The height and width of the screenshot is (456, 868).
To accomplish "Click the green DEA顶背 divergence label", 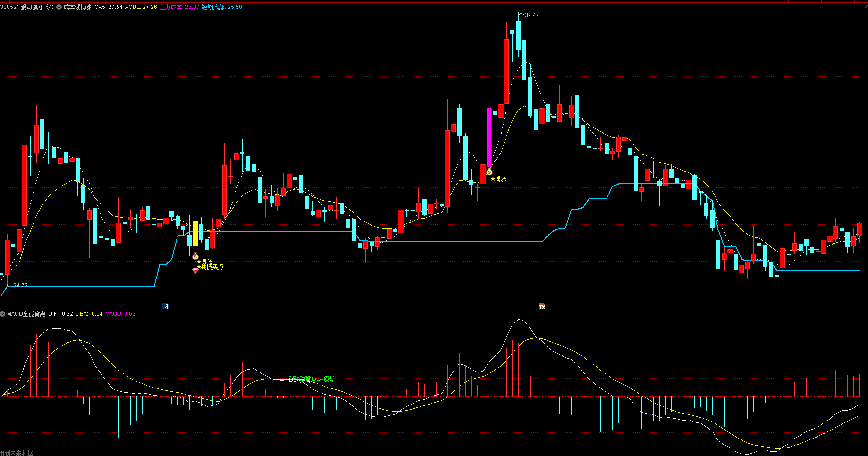I will (323, 379).
